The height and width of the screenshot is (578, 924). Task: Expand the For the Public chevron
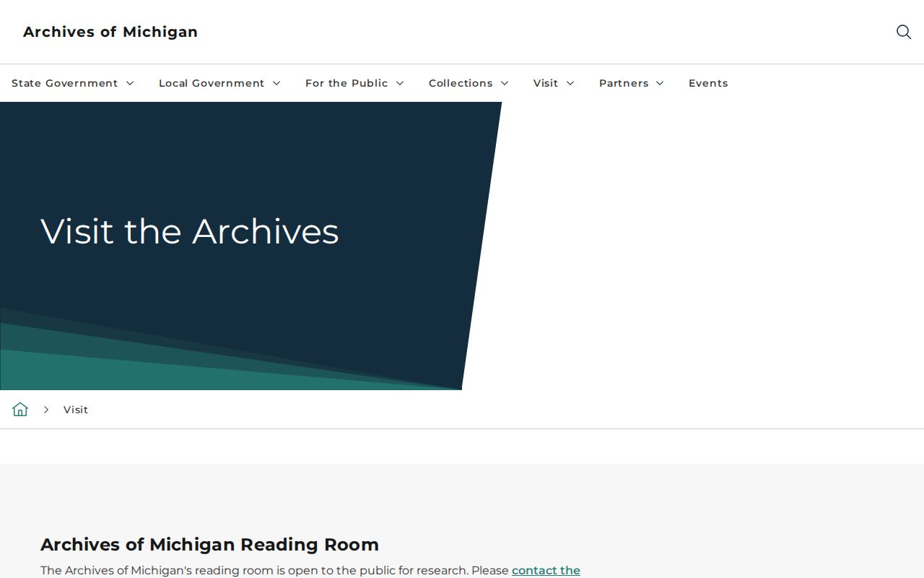tap(400, 83)
